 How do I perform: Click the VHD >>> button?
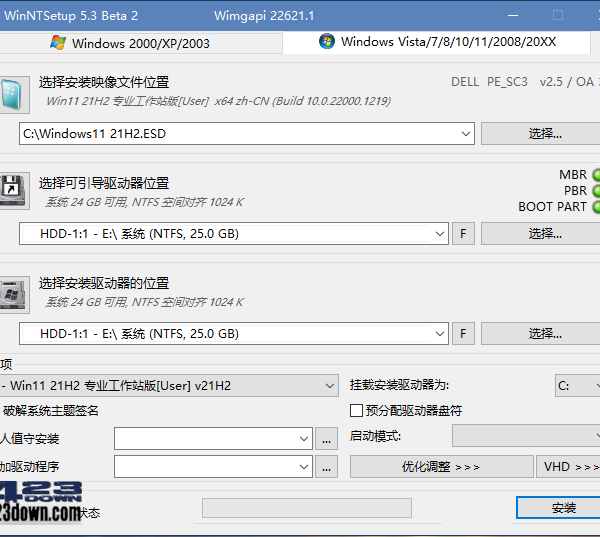click(569, 466)
